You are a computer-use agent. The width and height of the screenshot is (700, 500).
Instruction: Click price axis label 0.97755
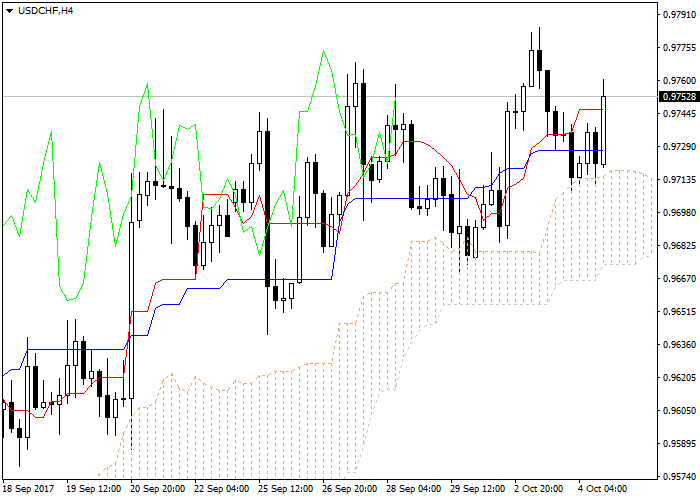(679, 48)
